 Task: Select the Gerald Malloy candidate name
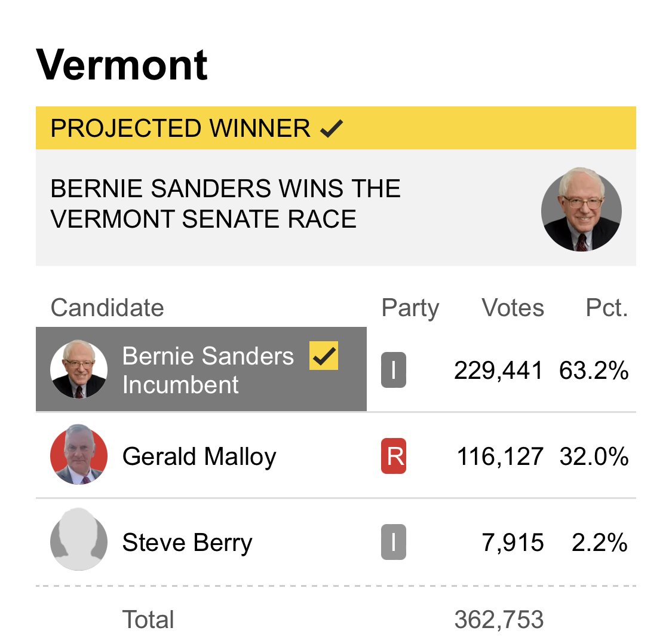pyautogui.click(x=199, y=457)
